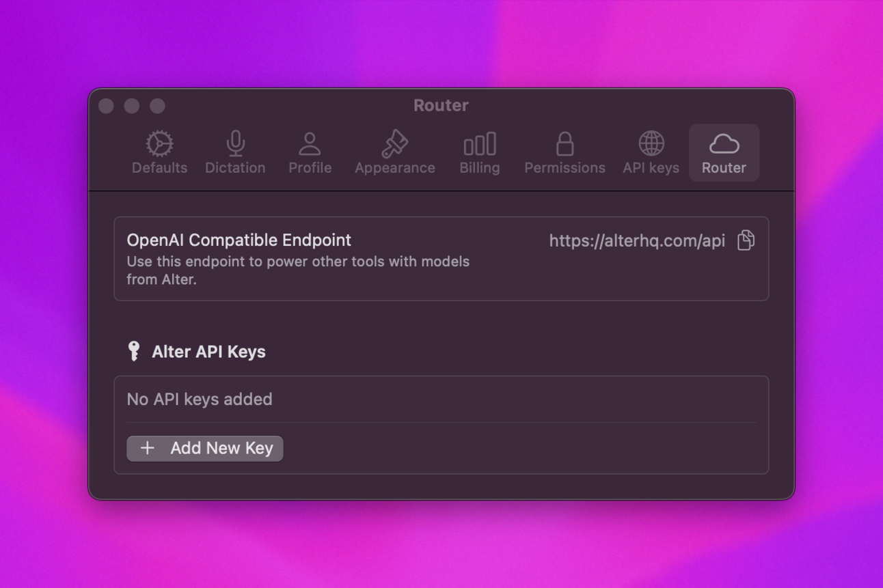Screen dimensions: 883x588
Task: Click the key icon beside Alter API Keys
Action: [x=134, y=351]
